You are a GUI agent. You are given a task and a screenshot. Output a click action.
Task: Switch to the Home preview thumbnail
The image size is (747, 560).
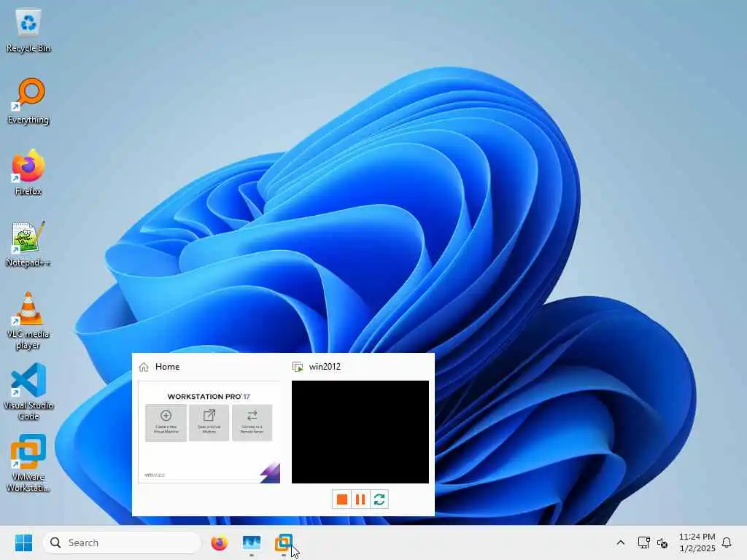[x=209, y=432]
